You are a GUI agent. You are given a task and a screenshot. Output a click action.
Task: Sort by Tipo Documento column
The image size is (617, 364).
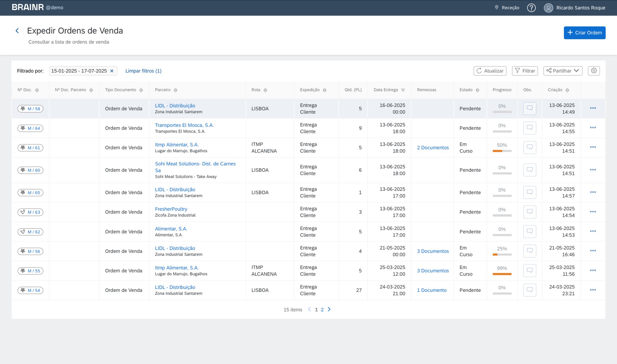pos(141,90)
